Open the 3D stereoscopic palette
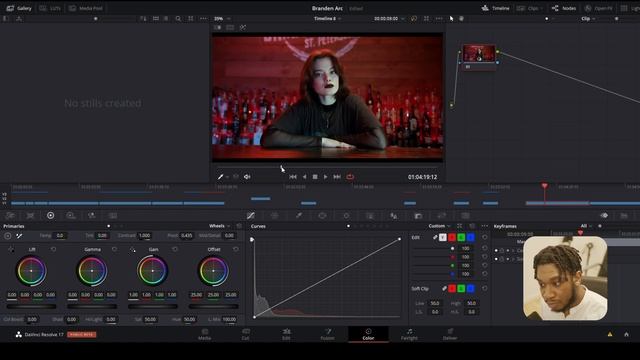Screen dimensions: 640x360 pos(465,216)
